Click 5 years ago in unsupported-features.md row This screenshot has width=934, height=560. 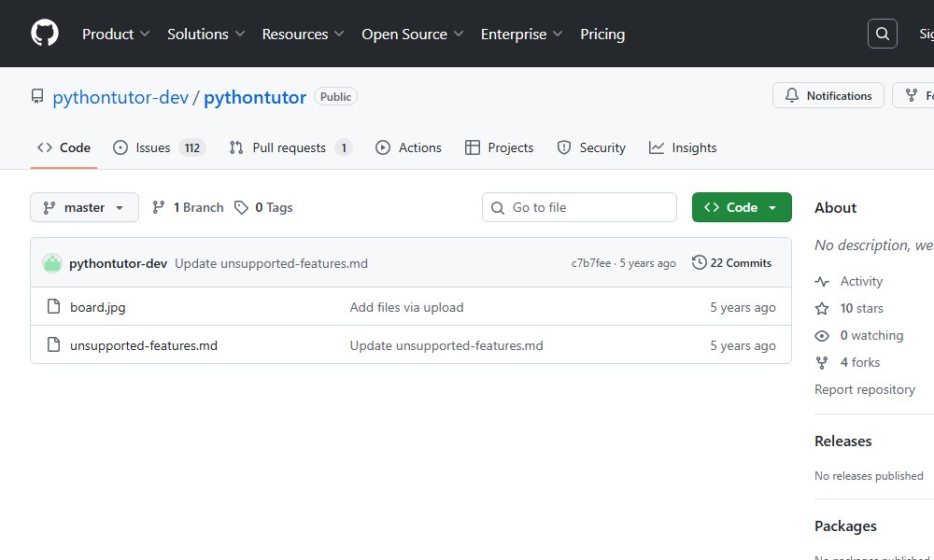(743, 345)
